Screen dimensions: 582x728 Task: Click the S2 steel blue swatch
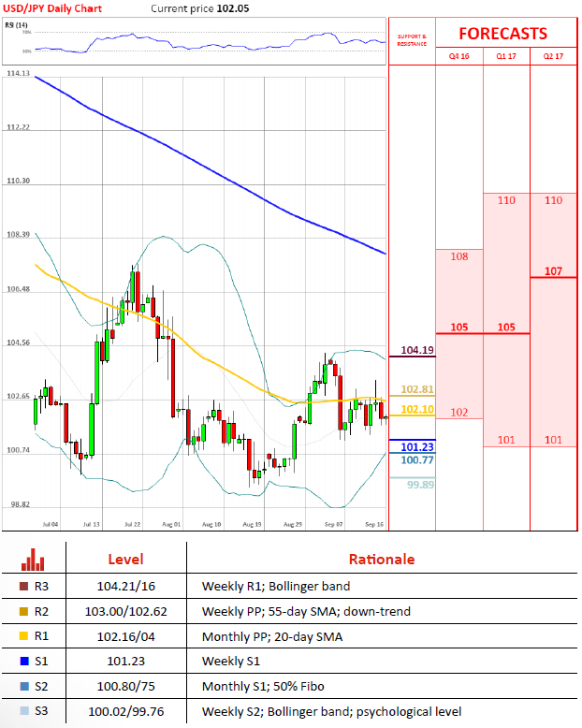coord(24,686)
